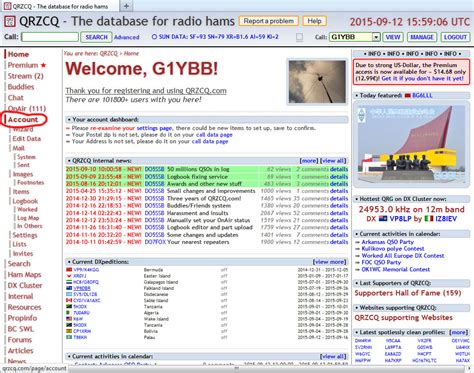Click the Premium star icon in sidebar
Viewport: 474px width, 373px height.
tap(43, 65)
